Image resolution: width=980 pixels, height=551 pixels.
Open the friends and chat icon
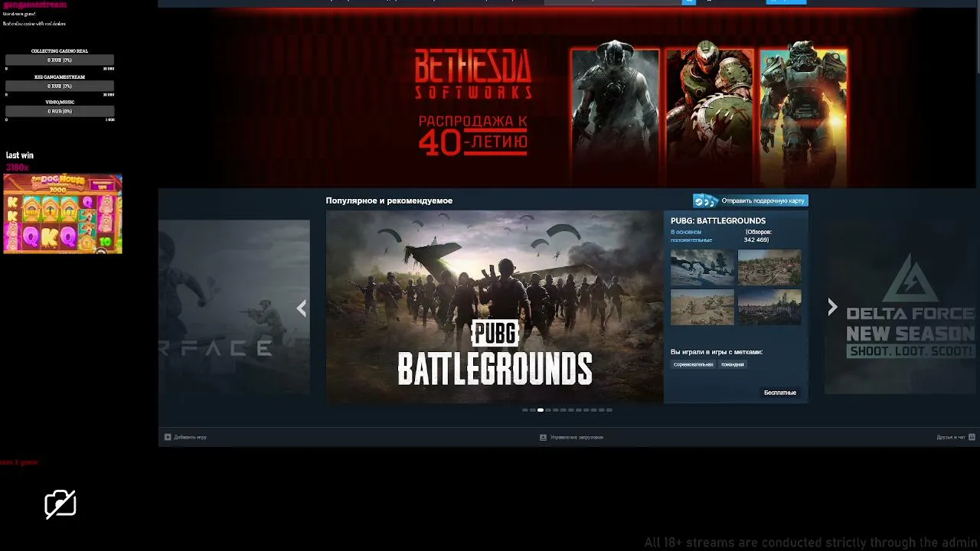pyautogui.click(x=972, y=437)
